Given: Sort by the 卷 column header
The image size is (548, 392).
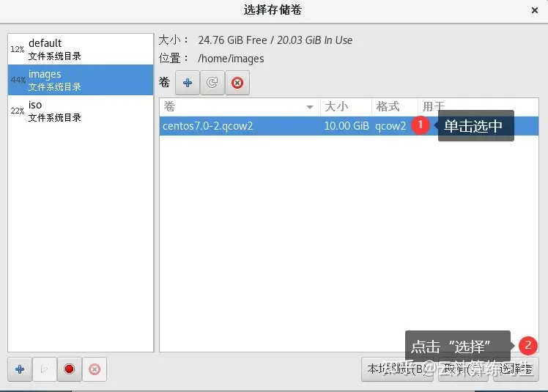Looking at the screenshot, I should point(240,107).
